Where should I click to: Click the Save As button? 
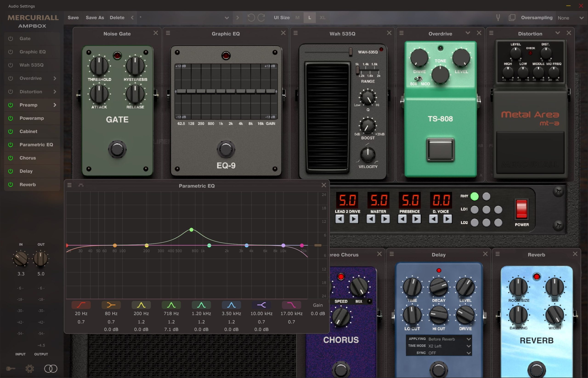(x=95, y=18)
